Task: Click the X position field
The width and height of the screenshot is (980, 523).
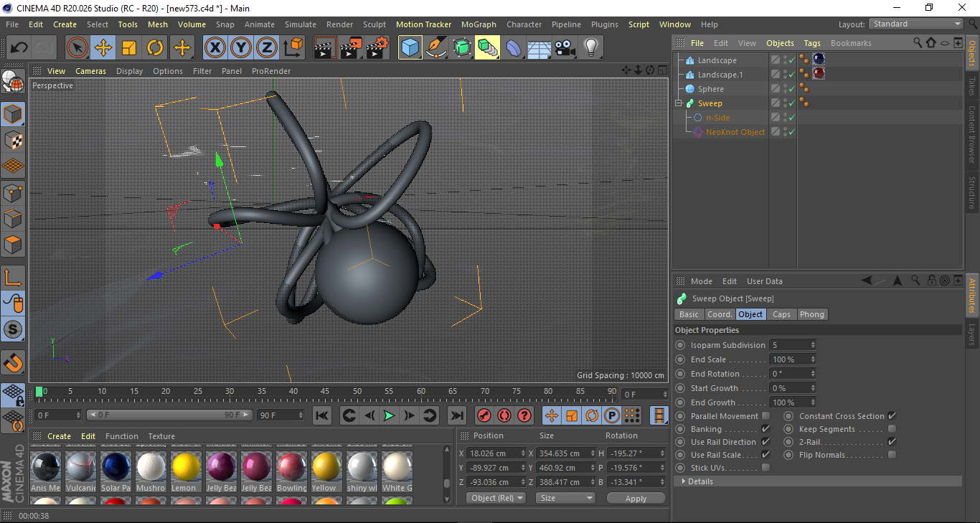Action: tap(495, 453)
